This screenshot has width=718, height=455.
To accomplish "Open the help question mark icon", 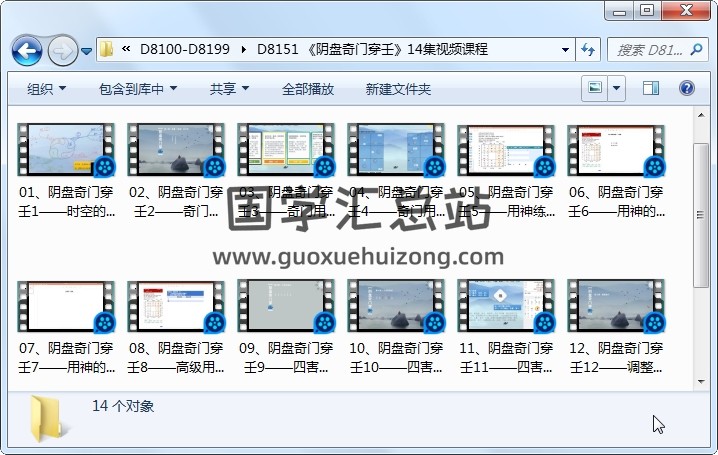I will pos(687,89).
